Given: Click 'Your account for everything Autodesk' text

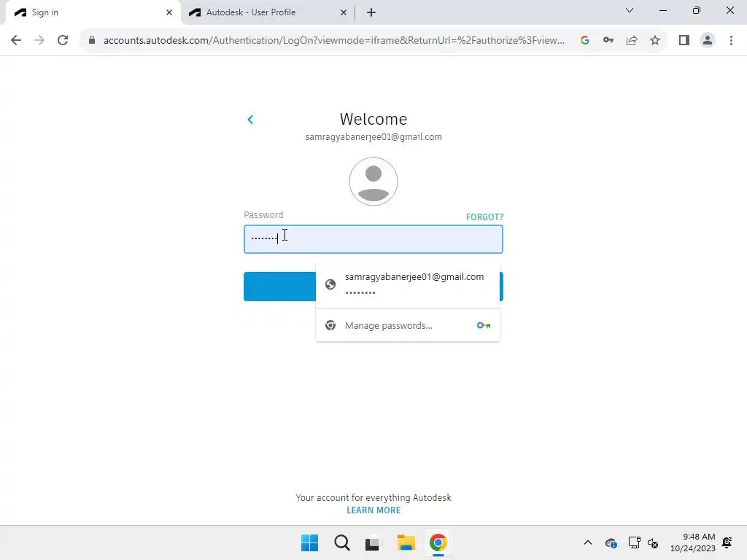Looking at the screenshot, I should point(373,497).
